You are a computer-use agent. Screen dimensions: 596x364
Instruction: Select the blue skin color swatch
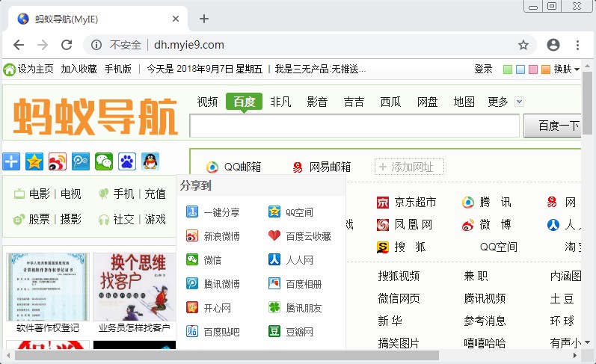click(x=520, y=70)
